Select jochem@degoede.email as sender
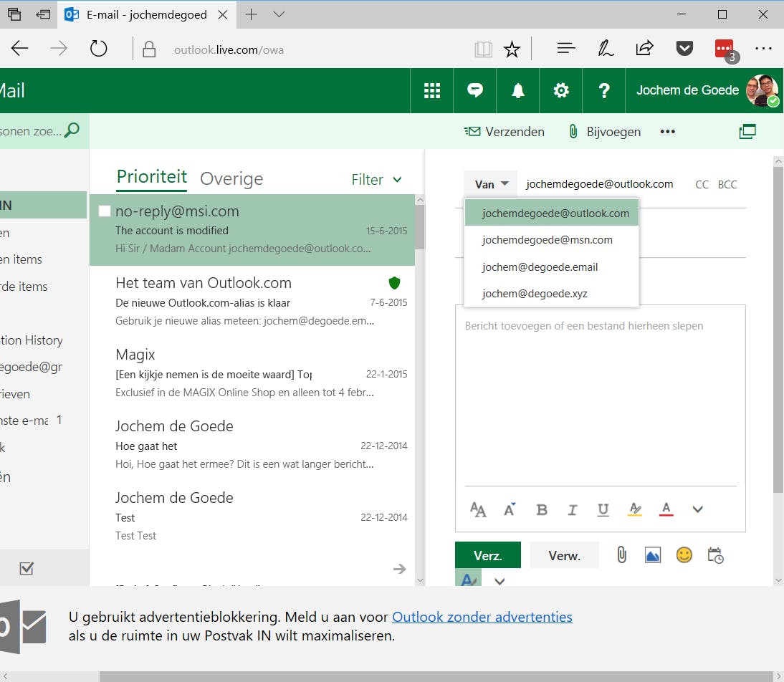Viewport: 784px width, 682px height. (552, 267)
